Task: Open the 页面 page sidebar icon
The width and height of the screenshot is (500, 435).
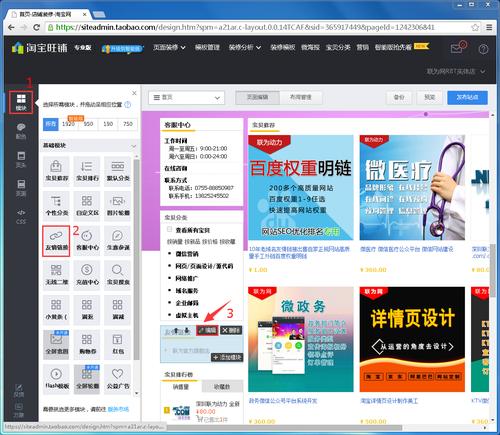Action: tap(21, 188)
